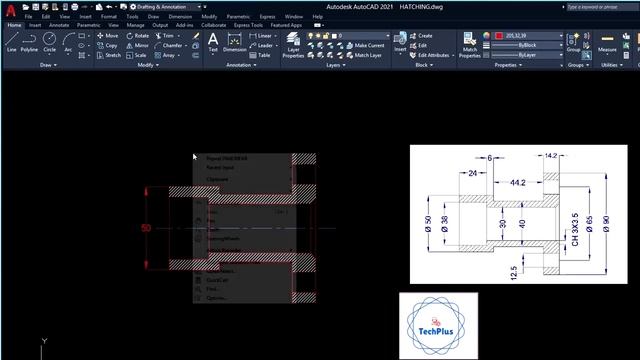Screen dimensions: 640x360
Task: Click the Mirror tool
Action: click(x=138, y=46)
